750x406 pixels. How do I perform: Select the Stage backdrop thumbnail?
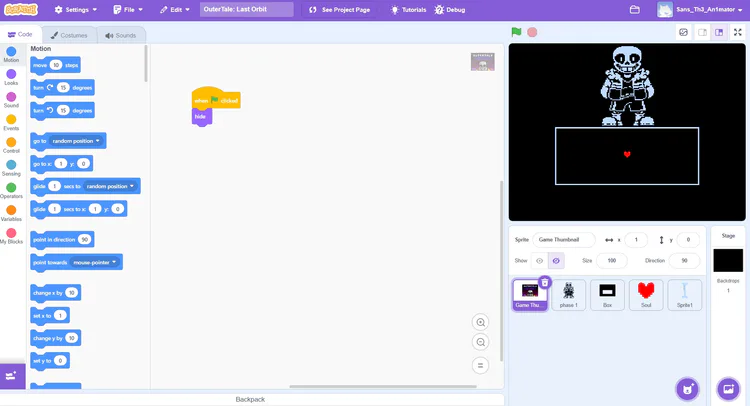click(x=728, y=260)
